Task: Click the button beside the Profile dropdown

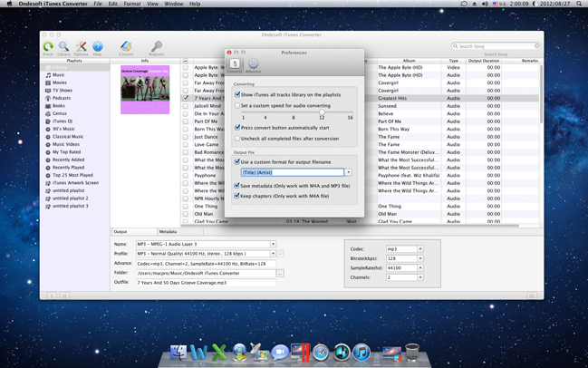Action: 281,254
